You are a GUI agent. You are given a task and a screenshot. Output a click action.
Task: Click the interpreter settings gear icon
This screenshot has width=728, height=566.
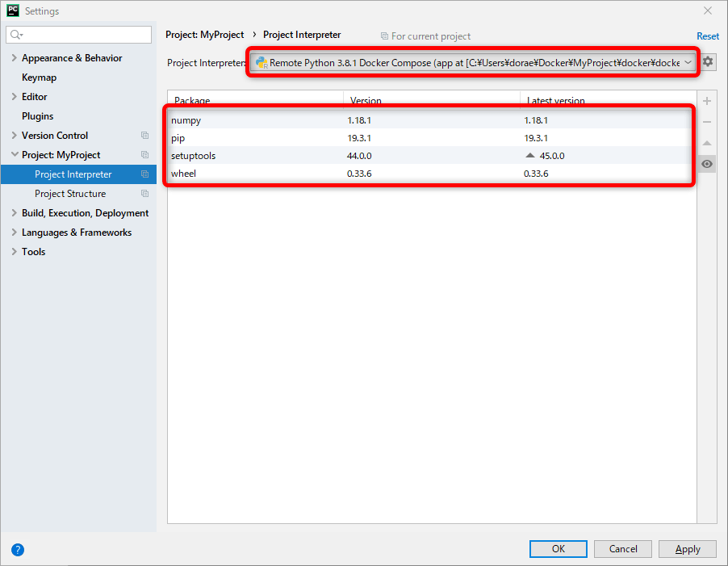(x=707, y=61)
